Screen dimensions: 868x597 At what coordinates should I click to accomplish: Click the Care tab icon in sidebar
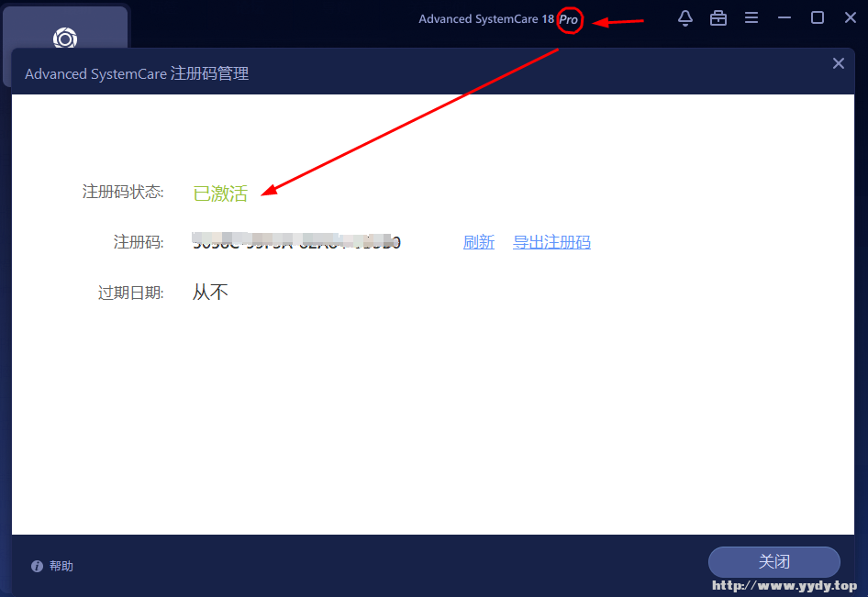[x=65, y=39]
